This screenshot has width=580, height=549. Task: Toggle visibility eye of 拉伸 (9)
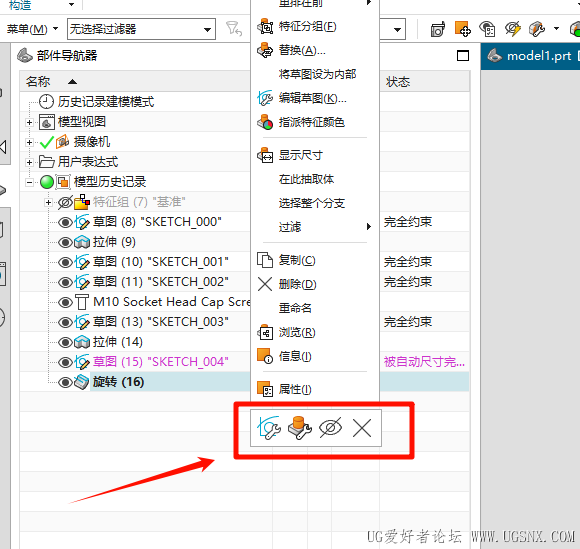click(65, 242)
